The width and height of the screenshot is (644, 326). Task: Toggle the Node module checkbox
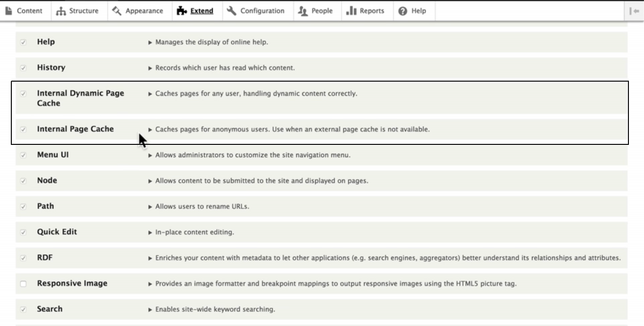point(24,181)
